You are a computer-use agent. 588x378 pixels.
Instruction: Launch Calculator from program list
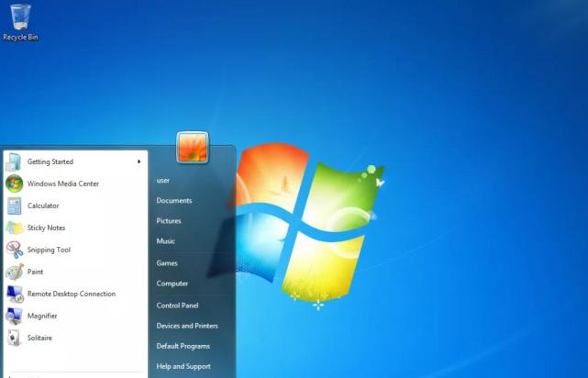[43, 206]
